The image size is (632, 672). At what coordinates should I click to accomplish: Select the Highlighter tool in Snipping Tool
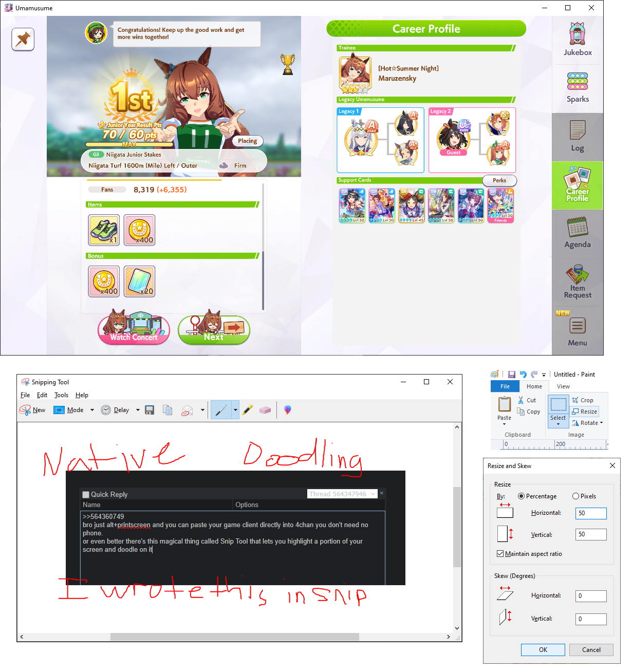pos(248,410)
